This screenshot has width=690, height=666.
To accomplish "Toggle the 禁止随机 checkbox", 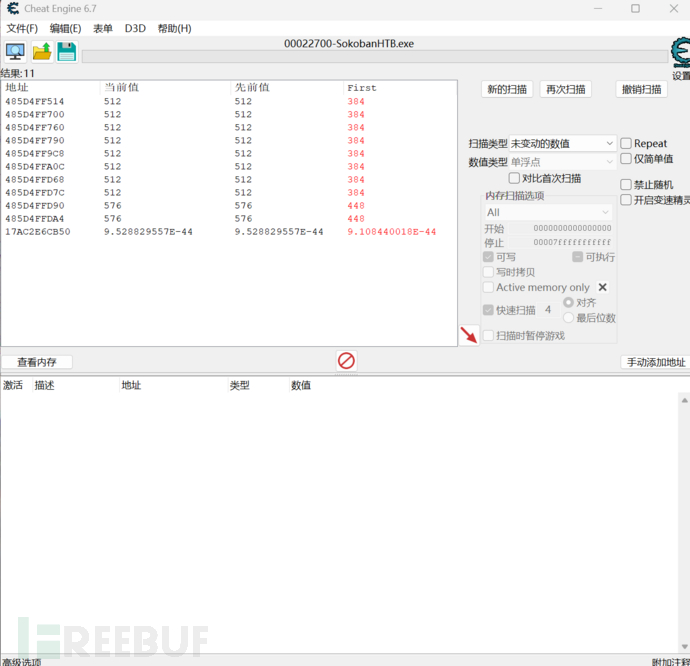I will click(626, 184).
